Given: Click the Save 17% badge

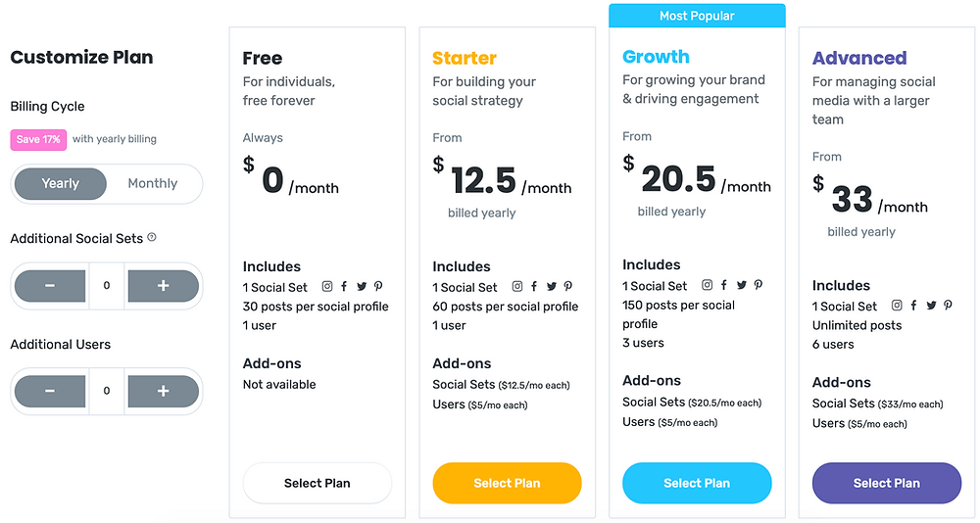Looking at the screenshot, I should tap(38, 139).
